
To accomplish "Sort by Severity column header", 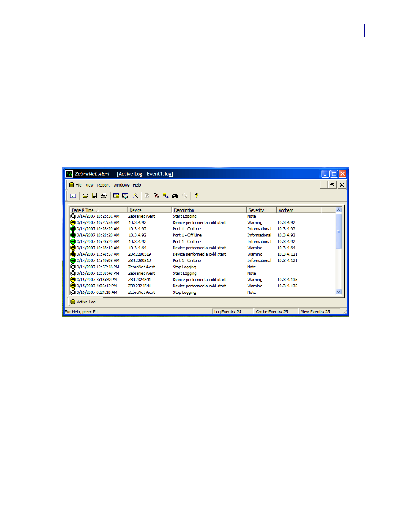I will (261, 210).
